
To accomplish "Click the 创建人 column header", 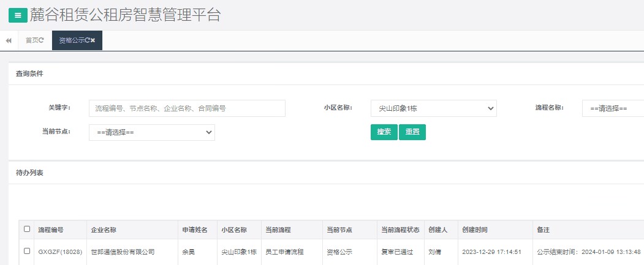I will pos(438,230).
